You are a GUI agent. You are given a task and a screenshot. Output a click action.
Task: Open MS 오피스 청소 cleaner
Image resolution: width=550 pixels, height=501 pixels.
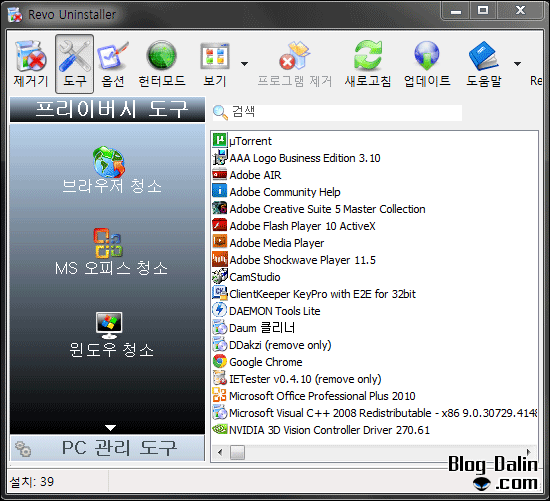[x=112, y=253]
